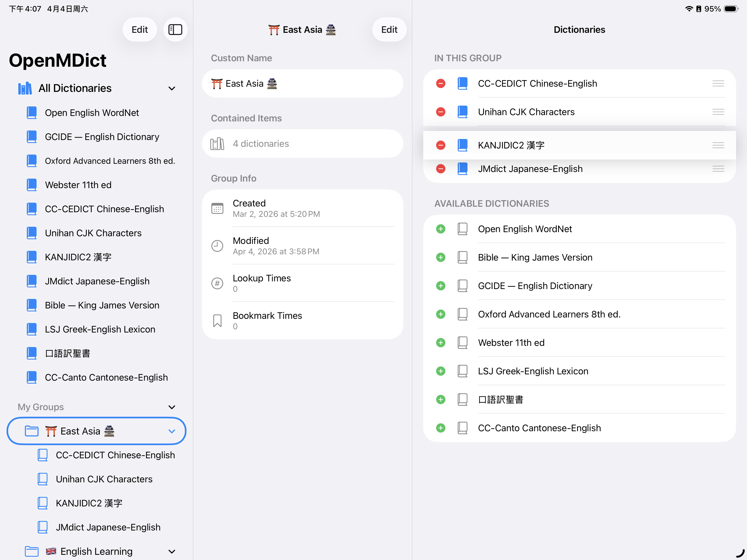Tap Edit button in sidebar header
This screenshot has width=747, height=560.
coord(139,30)
